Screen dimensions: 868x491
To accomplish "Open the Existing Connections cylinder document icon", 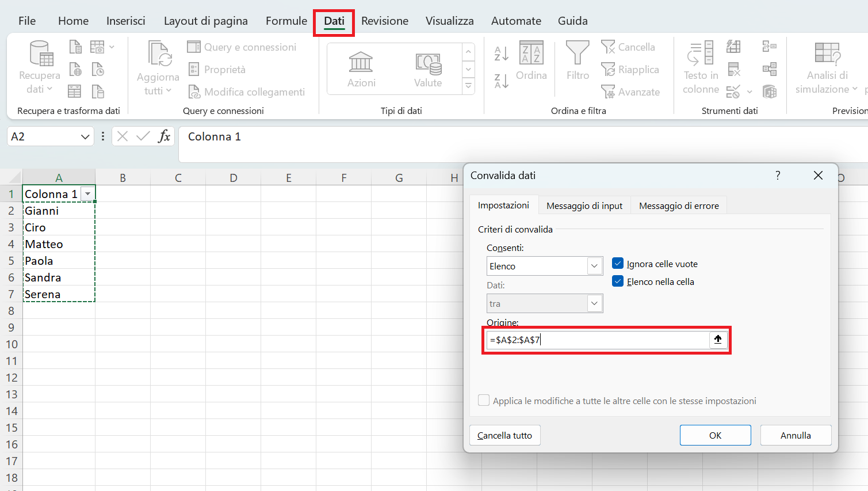I will (98, 92).
